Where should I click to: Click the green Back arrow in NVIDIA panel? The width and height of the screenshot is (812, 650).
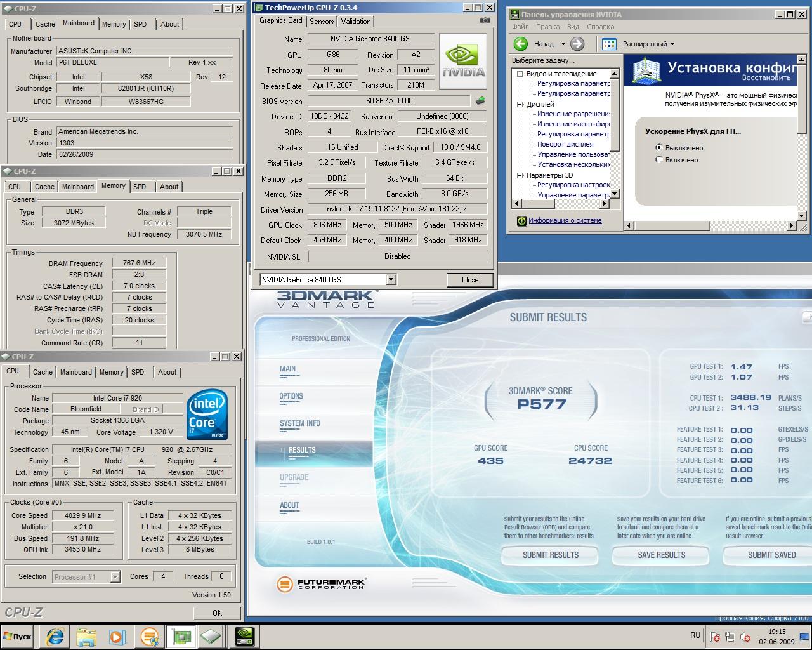[521, 44]
